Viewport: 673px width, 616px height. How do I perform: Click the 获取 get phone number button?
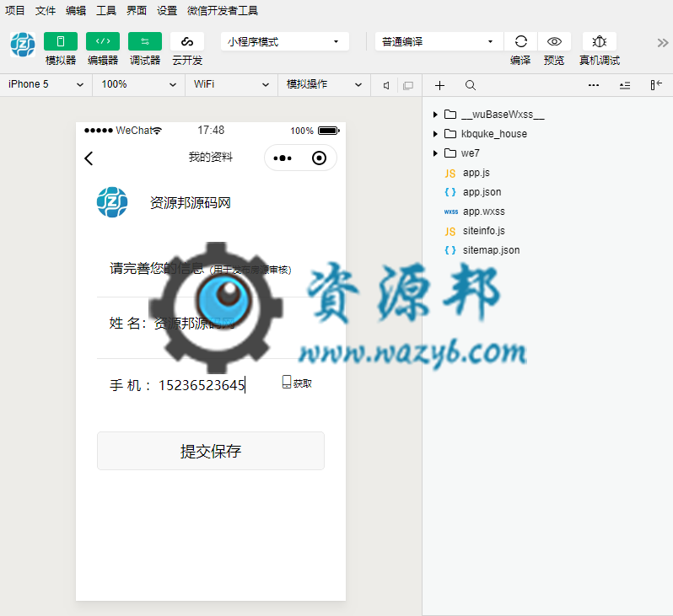tap(297, 383)
